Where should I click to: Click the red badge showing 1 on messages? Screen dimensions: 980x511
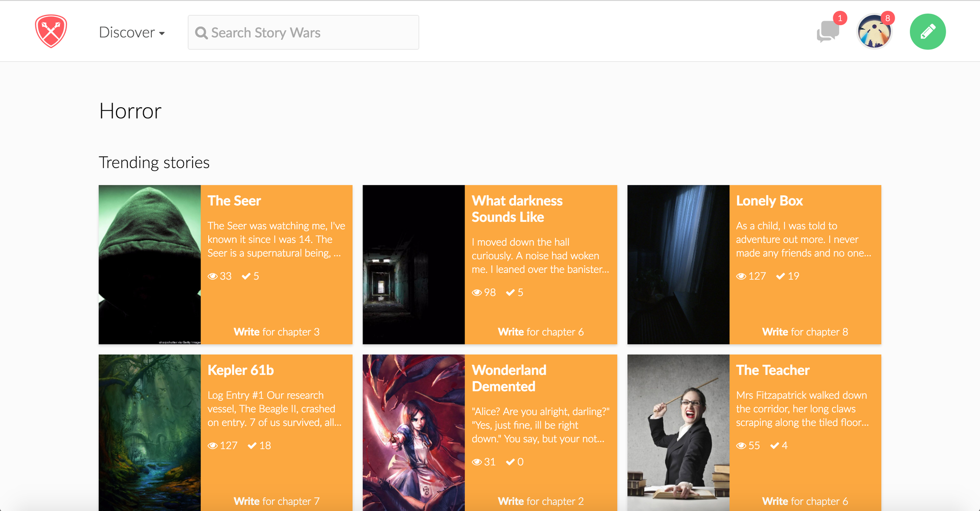click(840, 18)
